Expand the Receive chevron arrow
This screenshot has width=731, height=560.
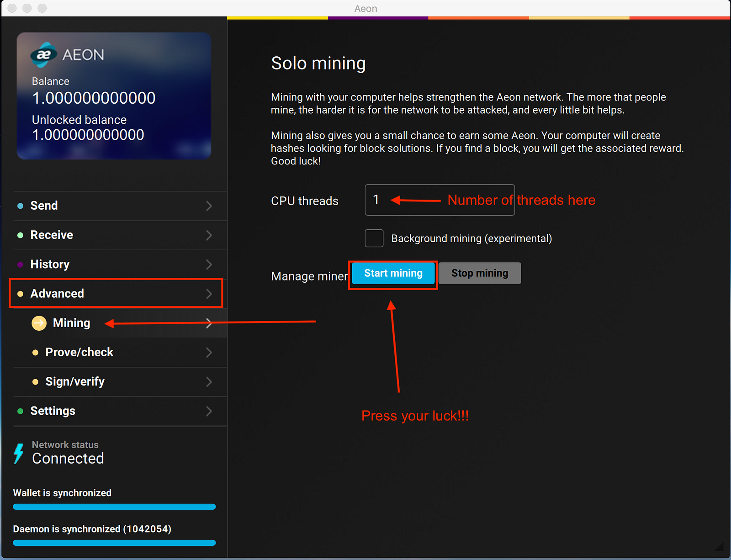[x=209, y=235]
